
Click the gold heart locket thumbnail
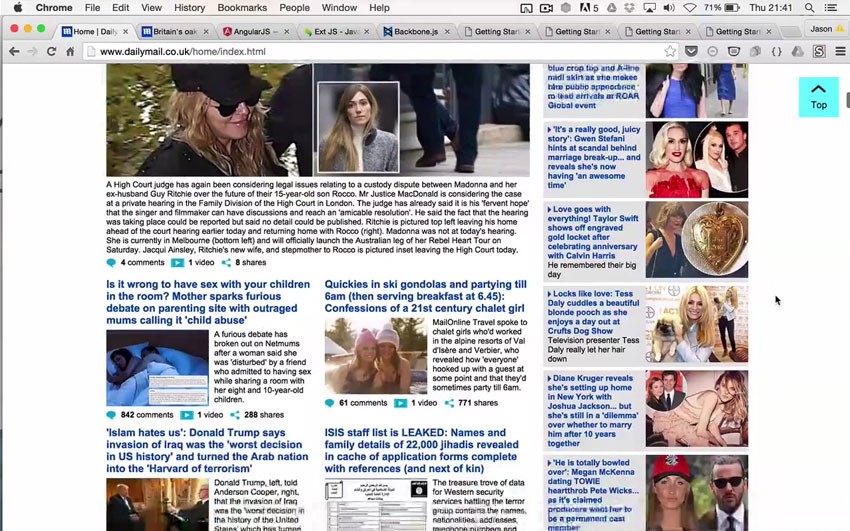697,239
